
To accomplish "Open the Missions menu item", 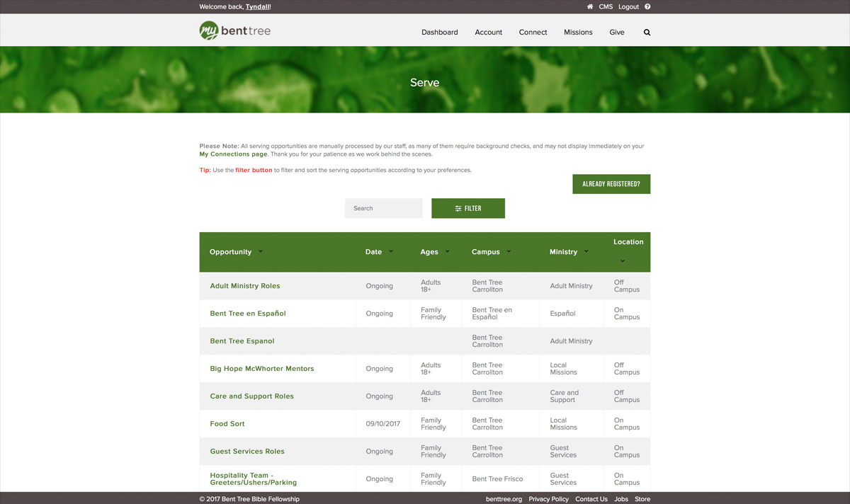I will click(x=578, y=33).
